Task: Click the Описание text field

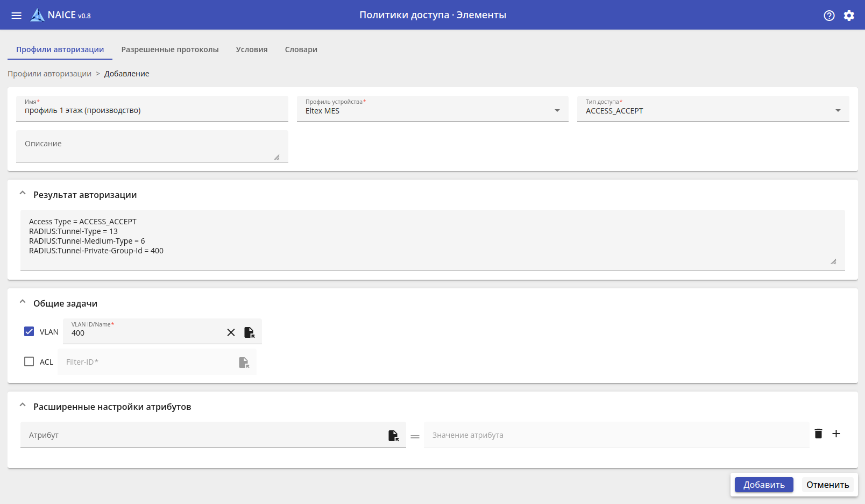Action: 152,146
